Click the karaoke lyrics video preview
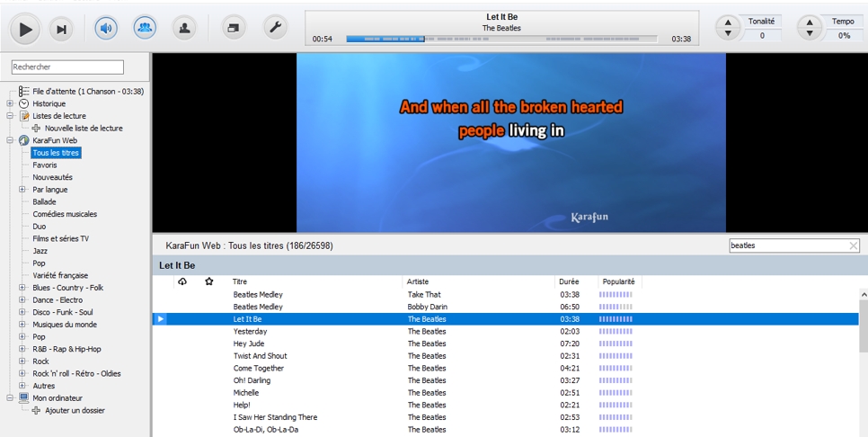This screenshot has height=437, width=868. pyautogui.click(x=511, y=142)
